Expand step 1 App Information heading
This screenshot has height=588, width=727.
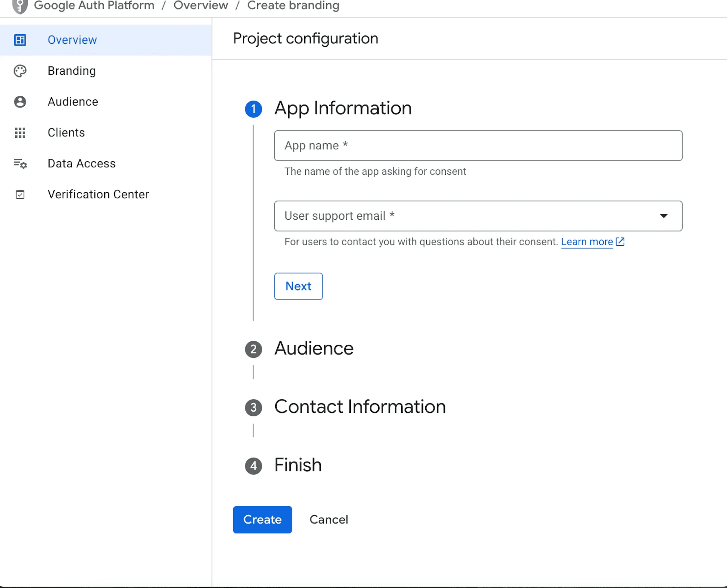click(x=343, y=109)
